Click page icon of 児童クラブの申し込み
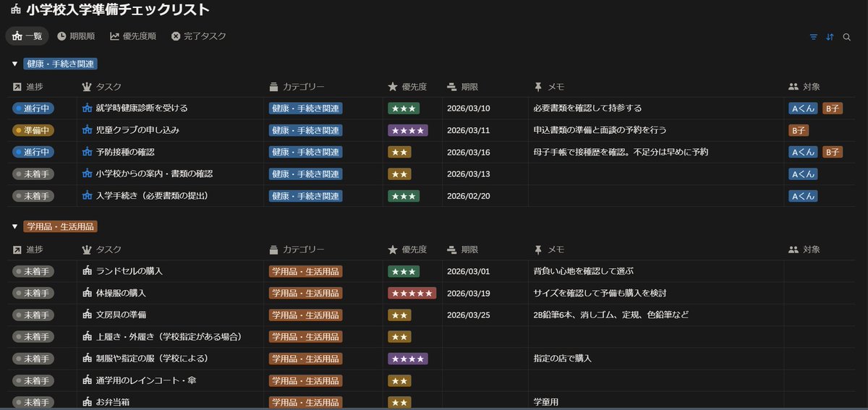The width and height of the screenshot is (868, 410). click(88, 130)
